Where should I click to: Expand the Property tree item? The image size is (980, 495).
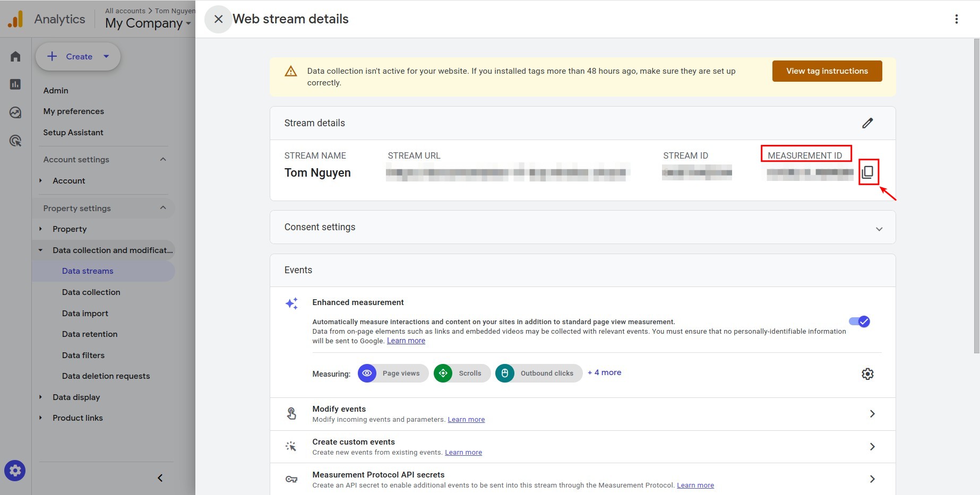click(40, 229)
